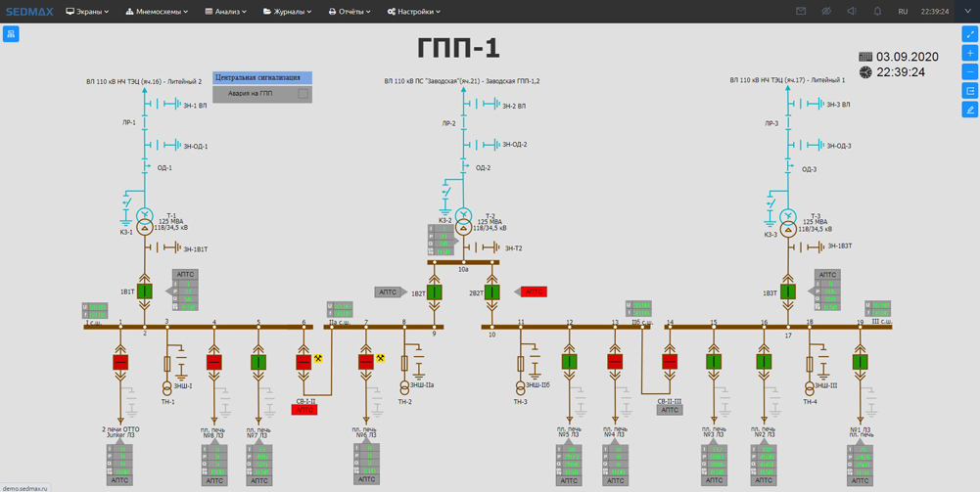The height and width of the screenshot is (492, 980).
Task: Select the green breaker 1В1Т
Action: [145, 291]
